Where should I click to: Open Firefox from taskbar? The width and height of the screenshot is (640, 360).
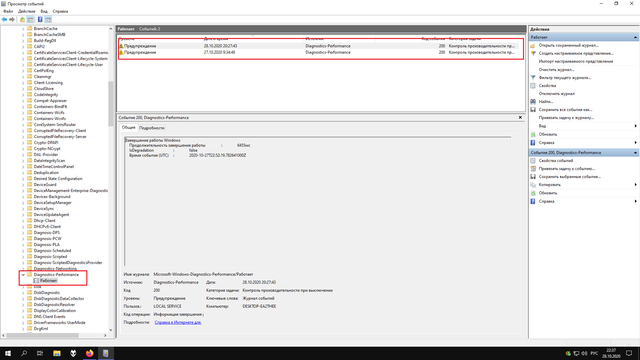point(89,353)
